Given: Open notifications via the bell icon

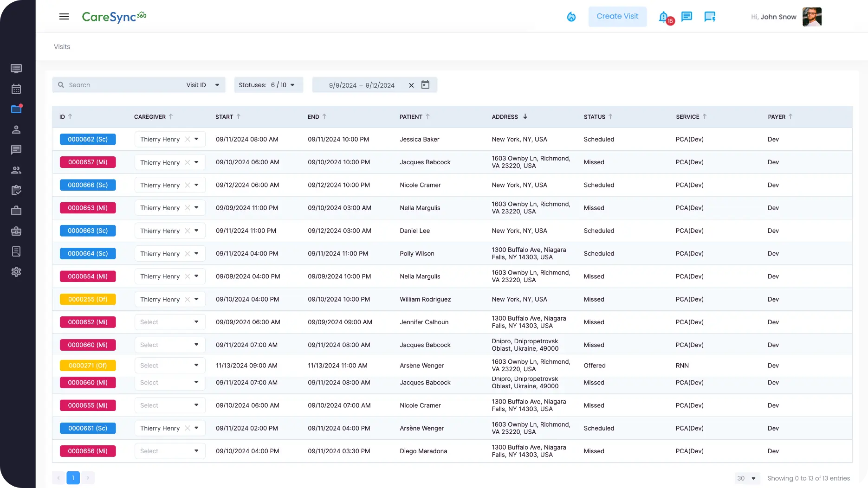Looking at the screenshot, I should click(x=663, y=17).
